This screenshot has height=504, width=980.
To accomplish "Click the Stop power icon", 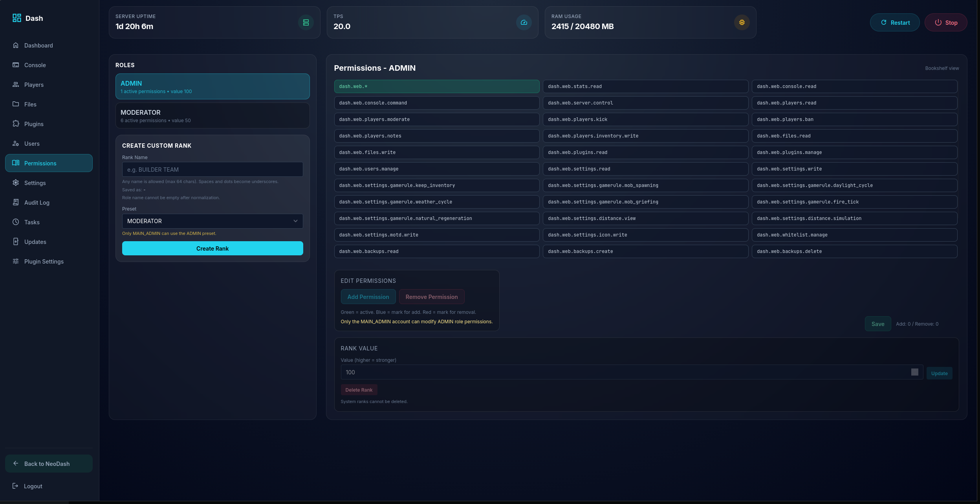I will pos(938,22).
